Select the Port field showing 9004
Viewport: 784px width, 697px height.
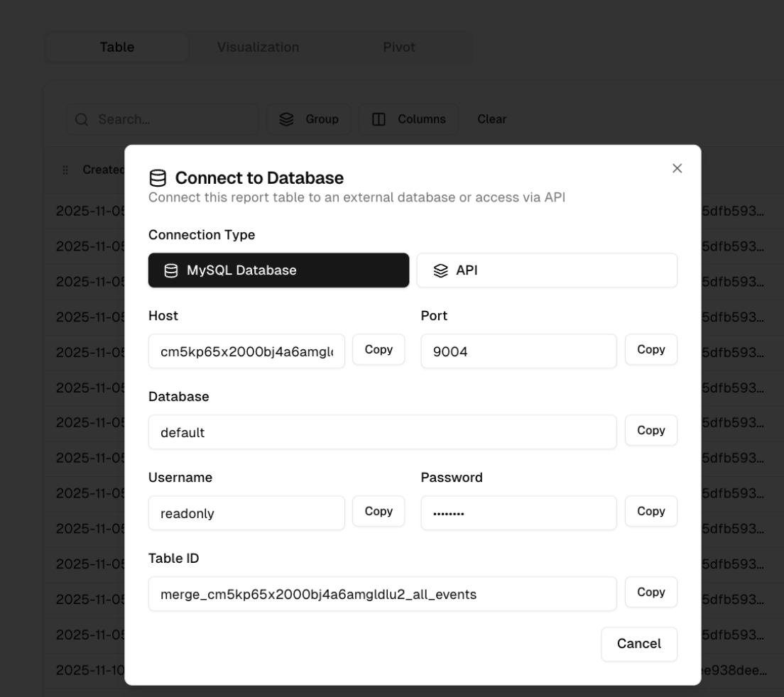(x=518, y=351)
